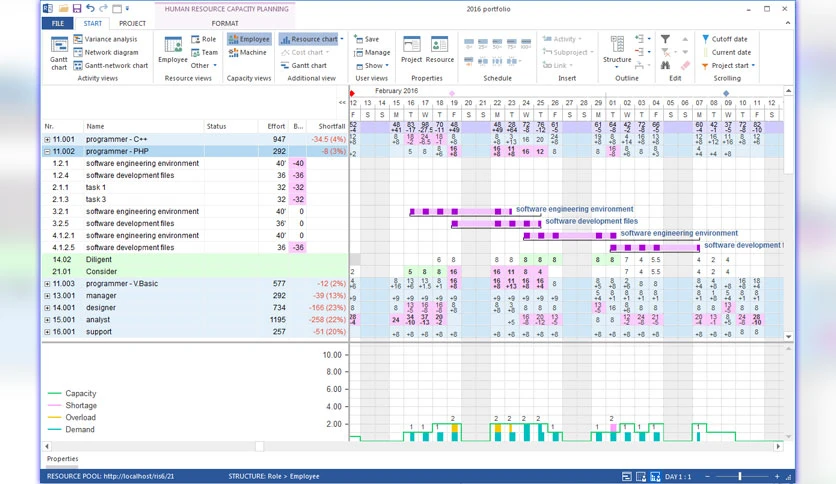Open Network diagram view
Screen dimensions: 836x484
[x=106, y=52]
